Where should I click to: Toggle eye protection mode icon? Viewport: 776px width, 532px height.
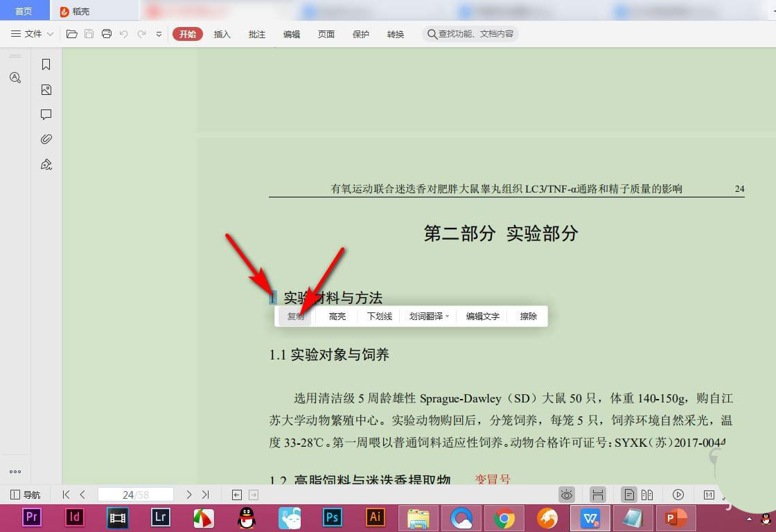point(567,495)
